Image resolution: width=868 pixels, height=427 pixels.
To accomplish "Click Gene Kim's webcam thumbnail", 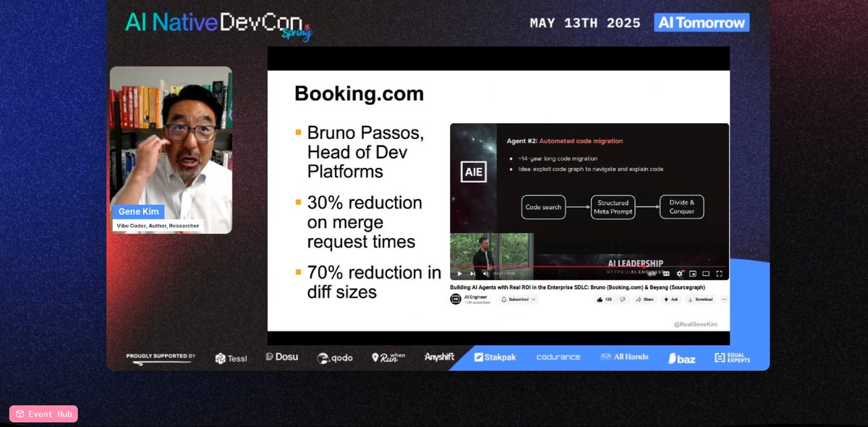I will (171, 148).
